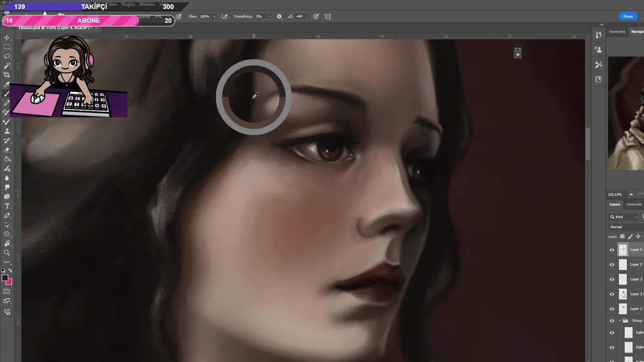The height and width of the screenshot is (362, 644).
Task: Select the Eyedropper tool
Action: [7, 84]
